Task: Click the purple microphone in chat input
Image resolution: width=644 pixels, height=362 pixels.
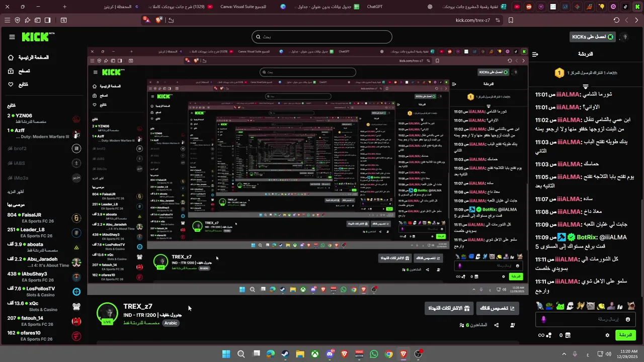Action: click(544, 319)
